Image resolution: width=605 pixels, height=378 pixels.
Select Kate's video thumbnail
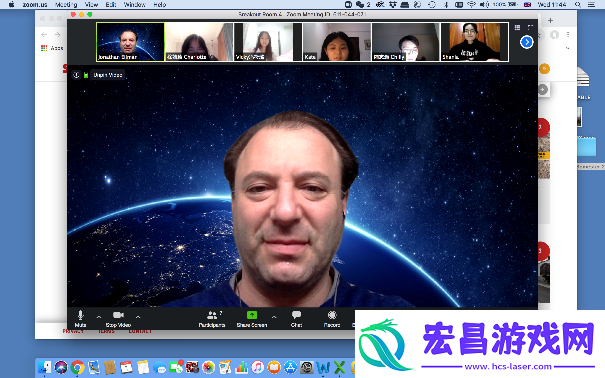(x=336, y=42)
